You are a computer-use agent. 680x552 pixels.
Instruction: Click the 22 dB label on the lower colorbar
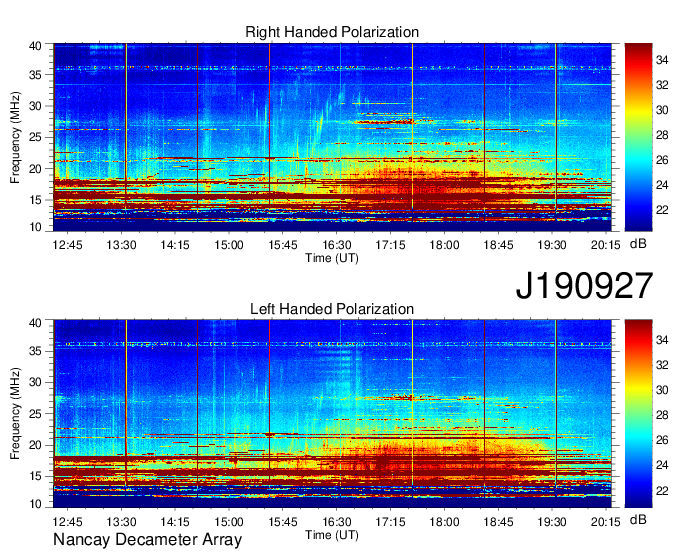pyautogui.click(x=662, y=490)
